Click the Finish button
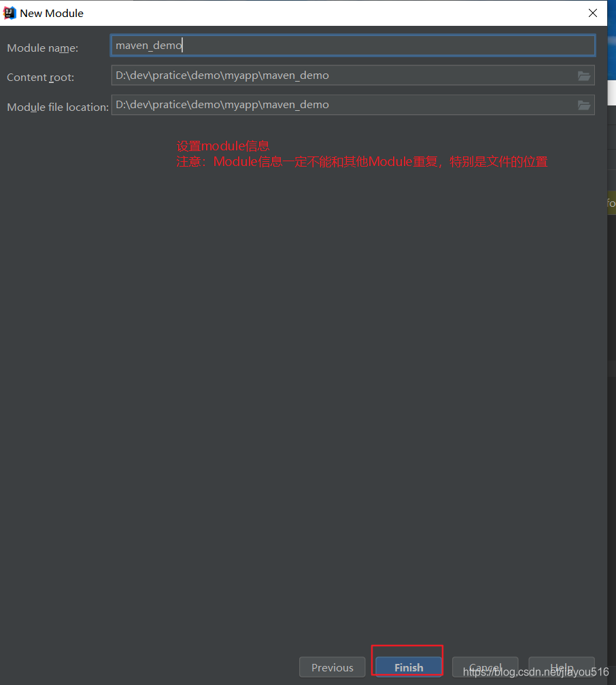The height and width of the screenshot is (685, 616). (409, 667)
